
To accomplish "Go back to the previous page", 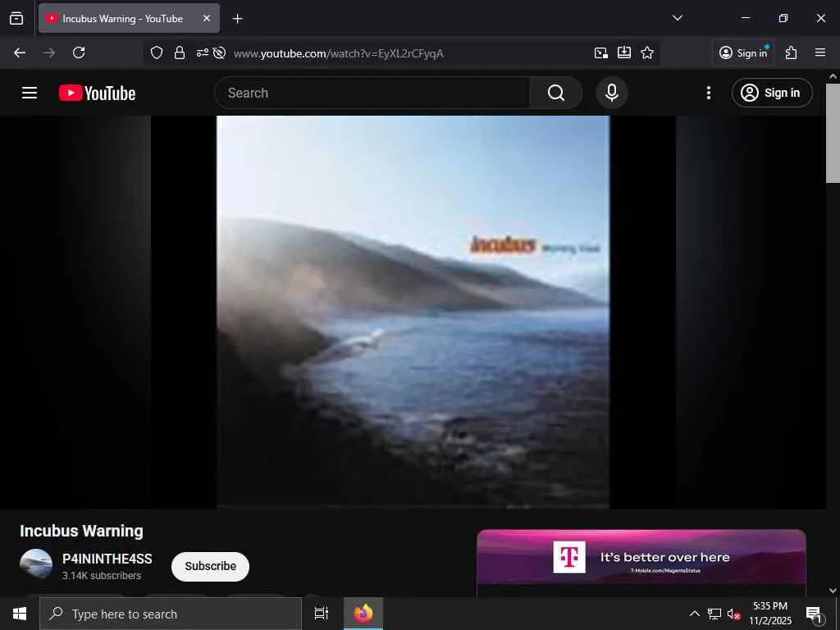I will [x=20, y=52].
